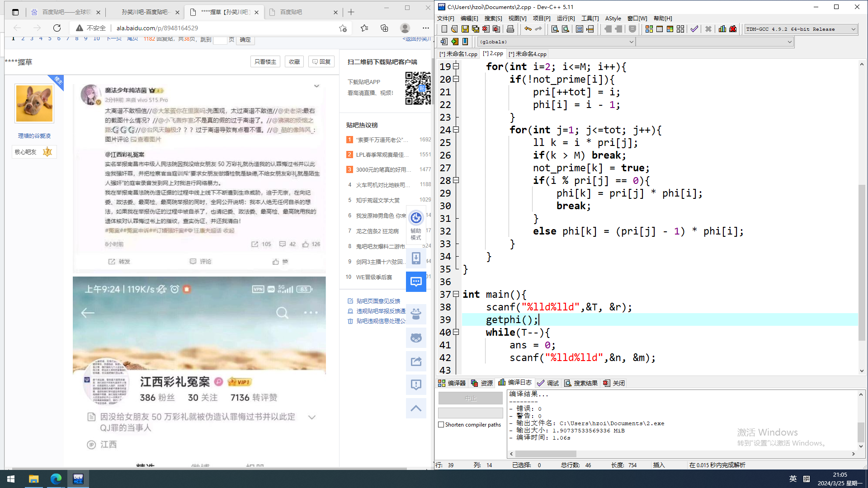Click the Undo arrow icon
Image resolution: width=868 pixels, height=488 pixels.
528,29
